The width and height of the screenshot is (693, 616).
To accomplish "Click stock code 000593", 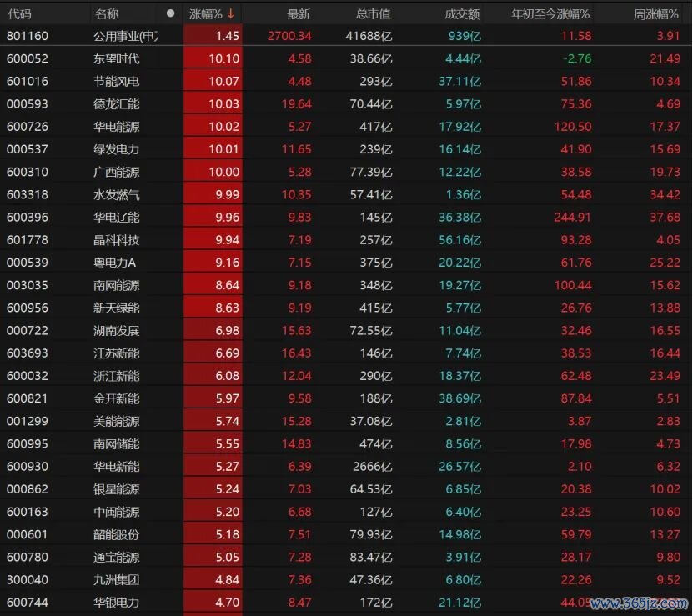I will (x=28, y=104).
